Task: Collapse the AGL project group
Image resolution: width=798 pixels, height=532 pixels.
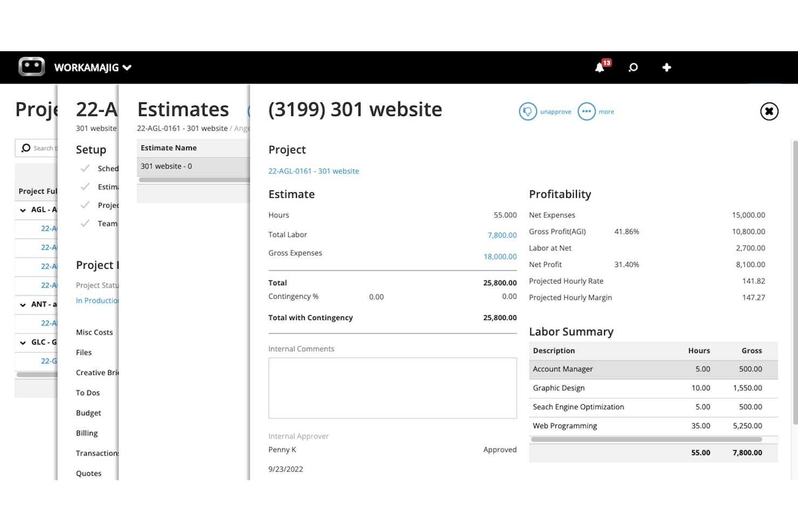Action: (x=23, y=210)
